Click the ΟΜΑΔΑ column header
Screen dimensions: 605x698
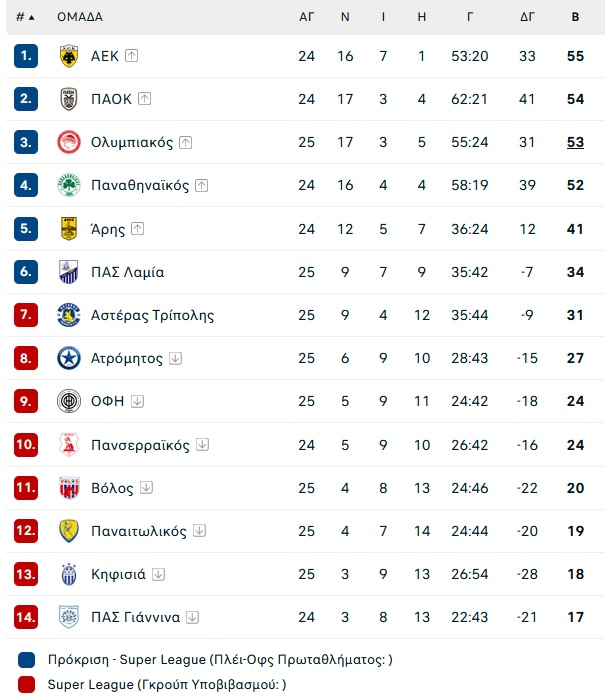click(x=80, y=17)
